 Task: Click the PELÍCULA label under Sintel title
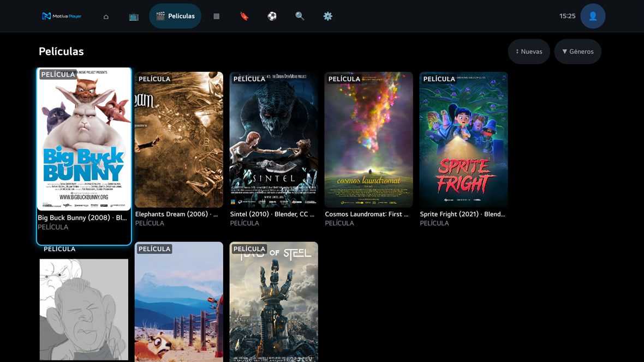click(245, 224)
